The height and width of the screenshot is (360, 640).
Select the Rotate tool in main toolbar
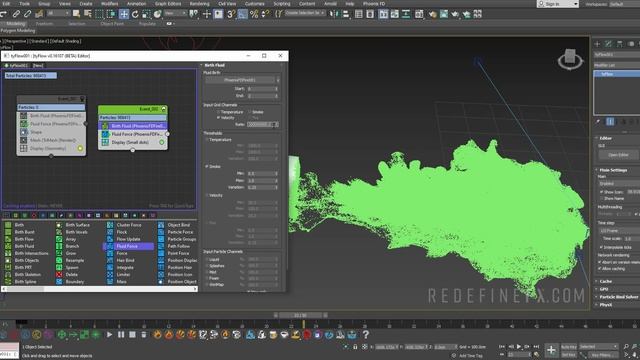click(135, 14)
